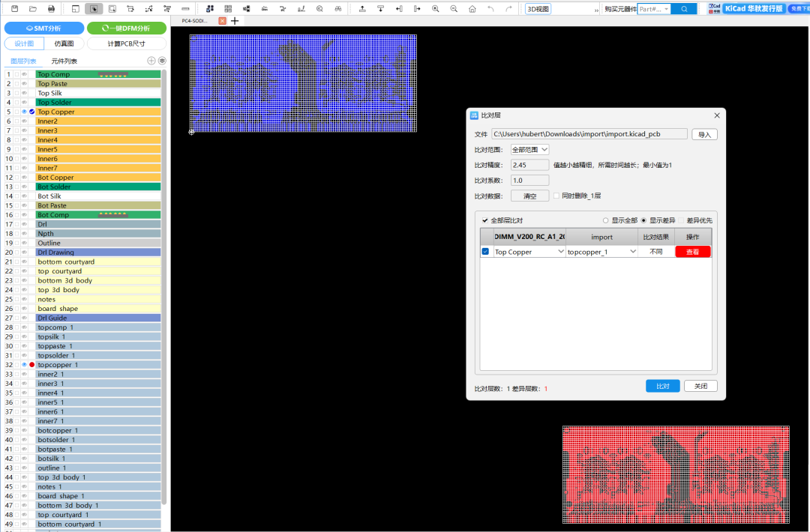
Task: Expand hidden toolbar items with double chevron
Action: coord(597,9)
